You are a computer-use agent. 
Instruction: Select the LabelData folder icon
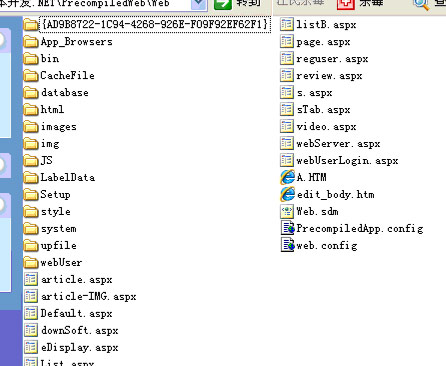pyautogui.click(x=31, y=178)
